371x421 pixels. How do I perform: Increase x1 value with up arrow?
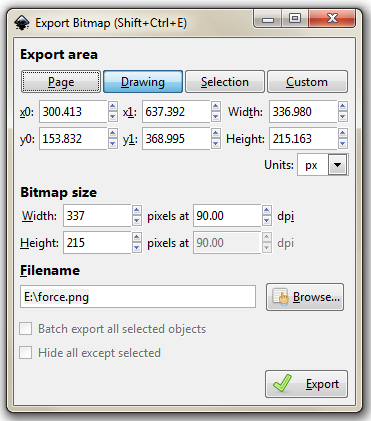(x=216, y=107)
